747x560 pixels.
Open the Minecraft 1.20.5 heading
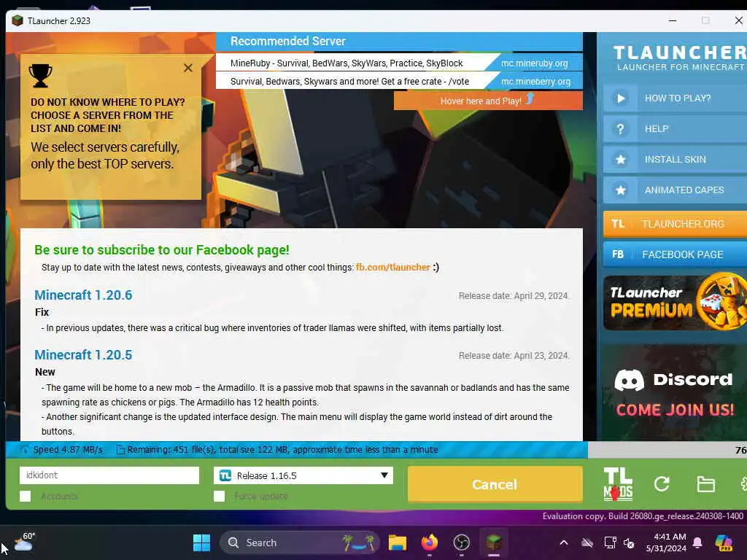tap(83, 355)
